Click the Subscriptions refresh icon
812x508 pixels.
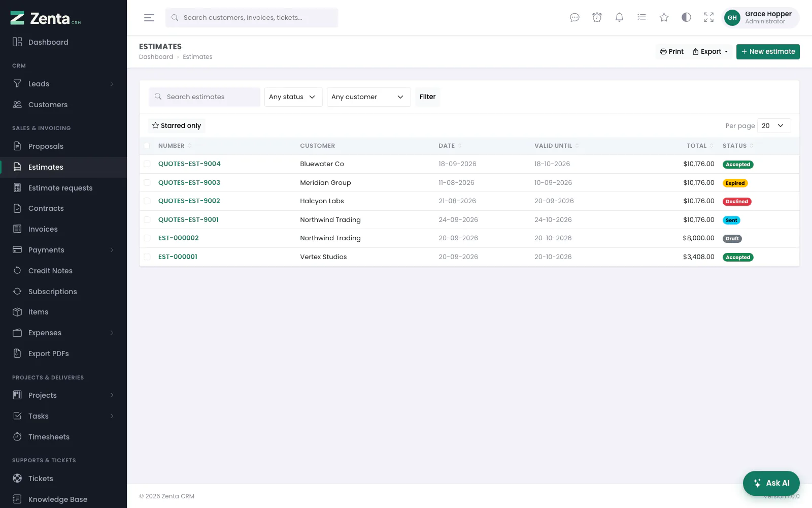17,292
